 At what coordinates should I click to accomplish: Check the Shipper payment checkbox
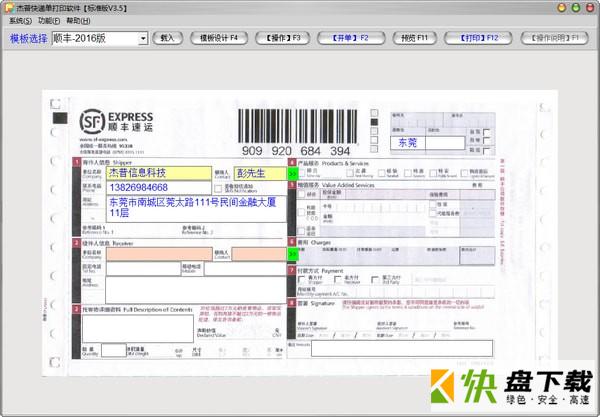301,279
